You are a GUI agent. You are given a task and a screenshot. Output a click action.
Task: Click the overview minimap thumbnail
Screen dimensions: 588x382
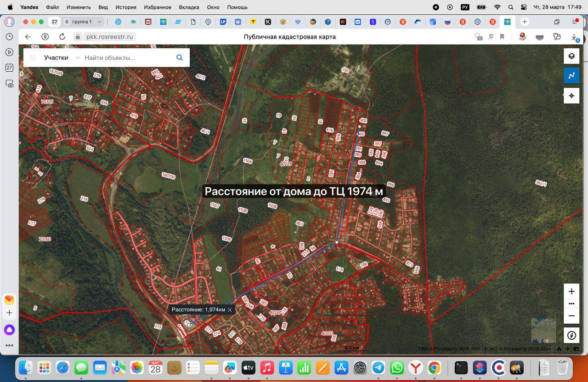(x=543, y=330)
